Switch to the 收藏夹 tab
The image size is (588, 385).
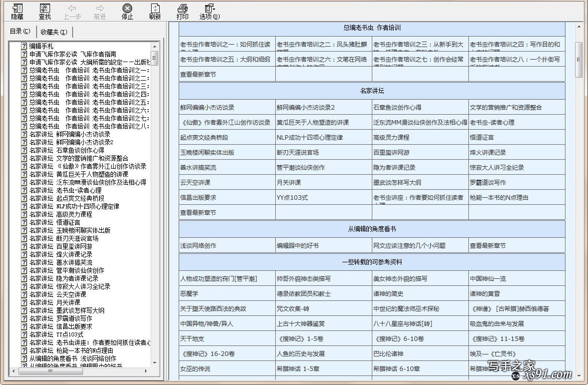pos(54,32)
